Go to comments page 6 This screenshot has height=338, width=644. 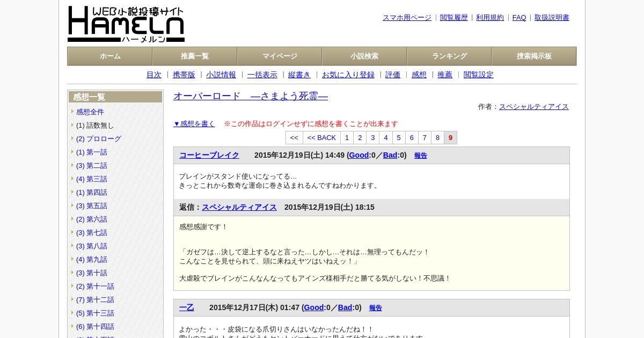click(x=412, y=138)
